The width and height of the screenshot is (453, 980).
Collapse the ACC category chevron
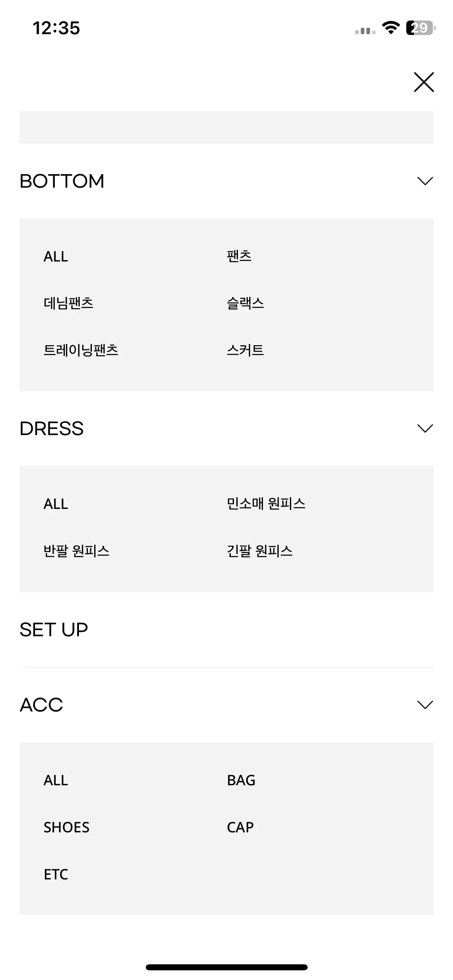coord(425,705)
